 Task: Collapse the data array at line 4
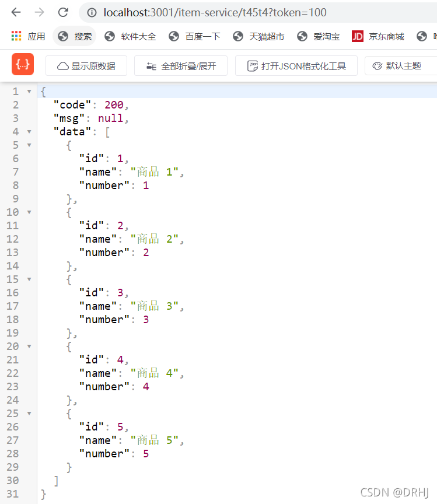coord(29,132)
